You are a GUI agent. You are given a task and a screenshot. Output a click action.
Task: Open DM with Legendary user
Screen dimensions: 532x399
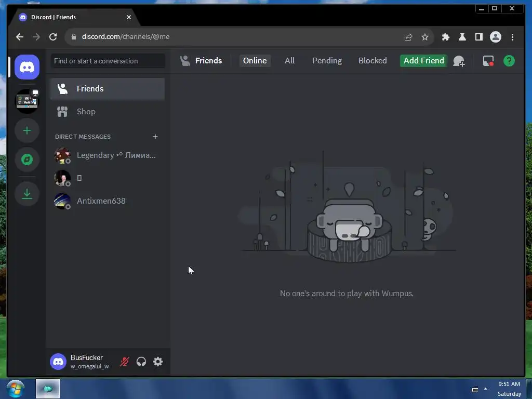tap(107, 155)
